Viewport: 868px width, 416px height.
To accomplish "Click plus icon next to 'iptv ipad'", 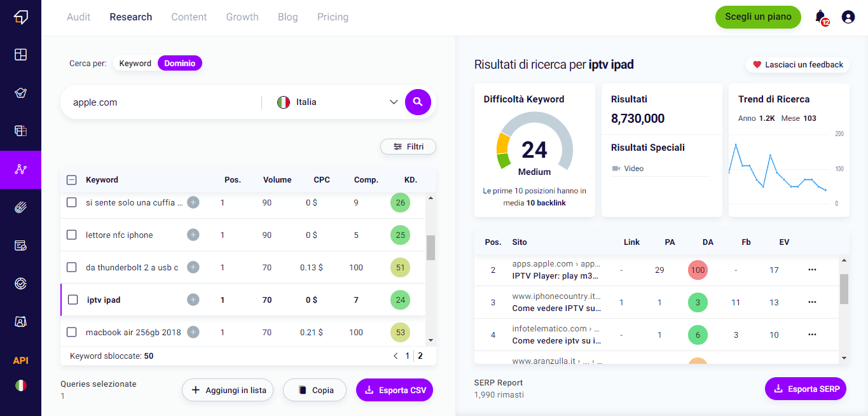I will click(x=193, y=300).
